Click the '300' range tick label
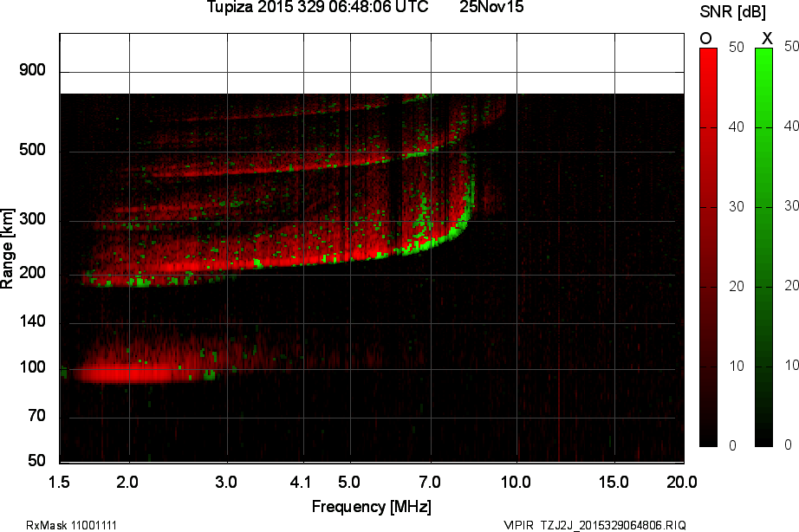 pos(32,219)
